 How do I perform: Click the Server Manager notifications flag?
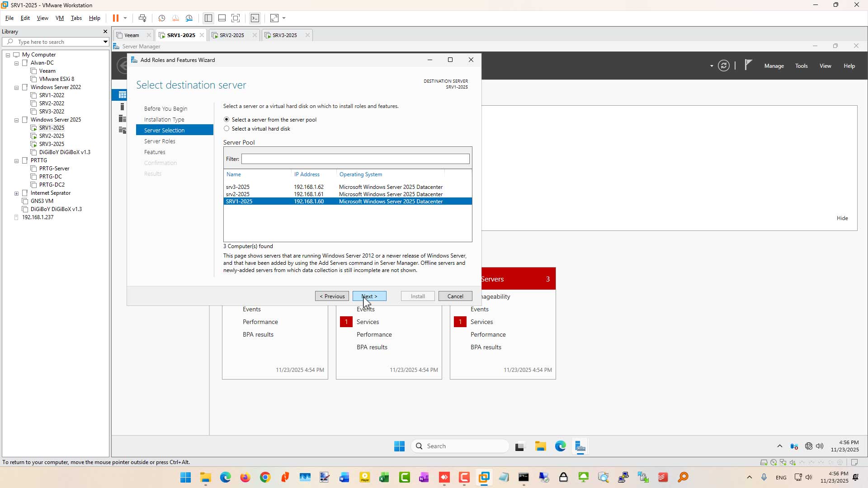pyautogui.click(x=748, y=65)
